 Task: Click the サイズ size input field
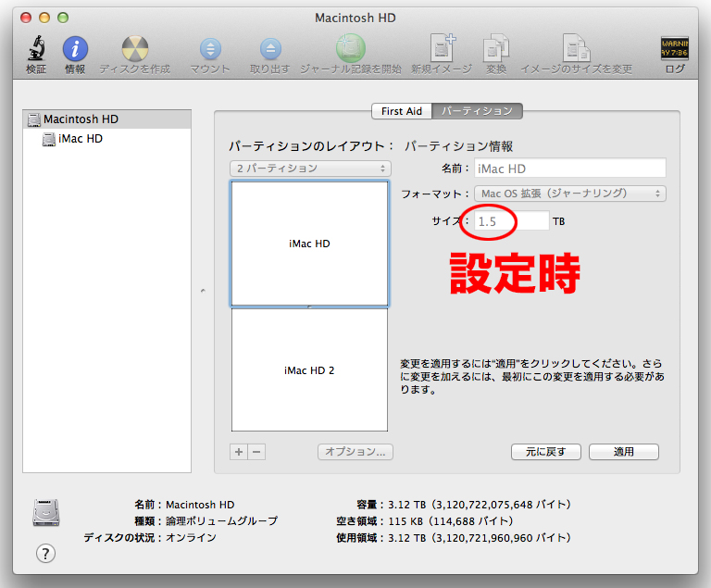pyautogui.click(x=511, y=221)
